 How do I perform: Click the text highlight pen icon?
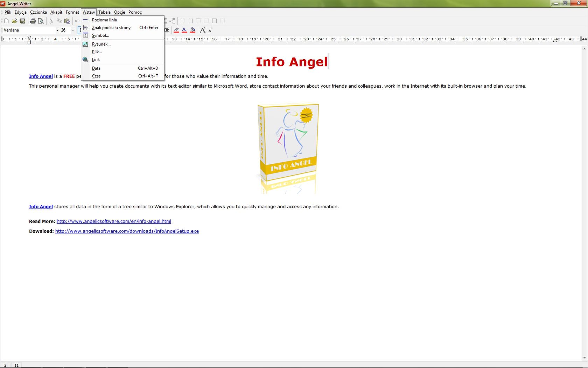(x=176, y=30)
